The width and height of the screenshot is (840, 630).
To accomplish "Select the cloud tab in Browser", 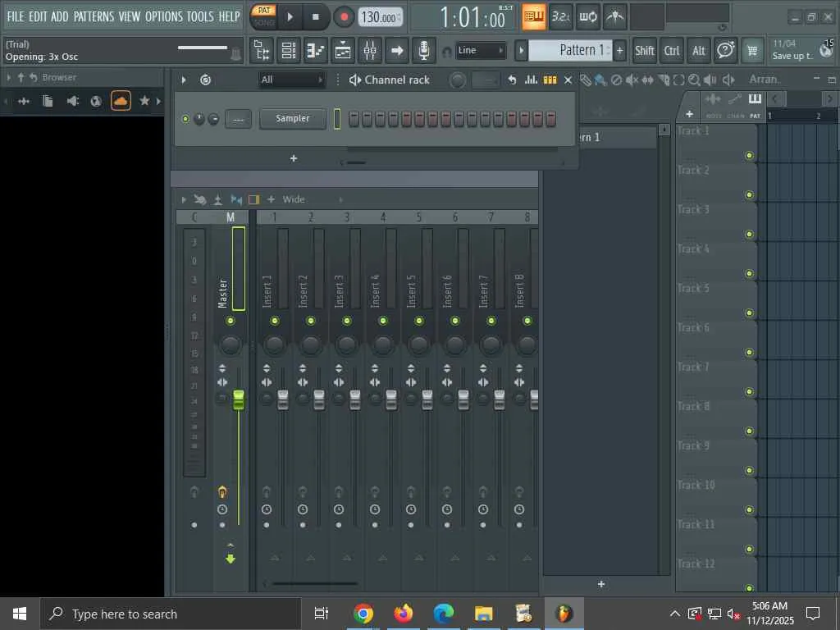I will click(x=121, y=101).
